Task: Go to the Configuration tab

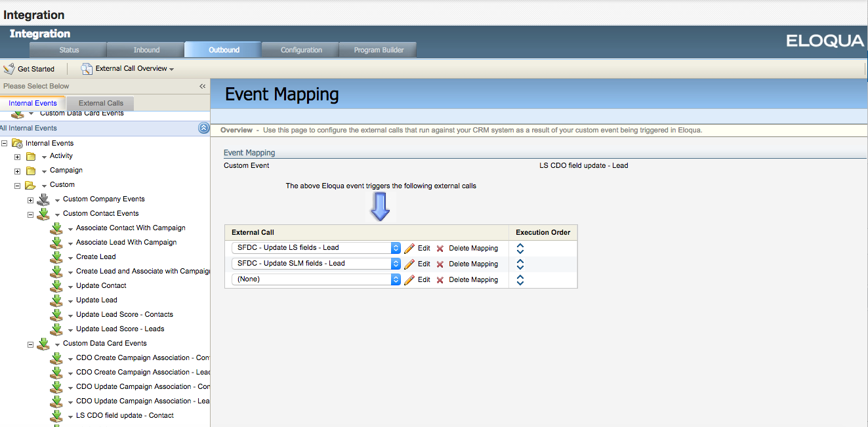Action: [x=301, y=50]
